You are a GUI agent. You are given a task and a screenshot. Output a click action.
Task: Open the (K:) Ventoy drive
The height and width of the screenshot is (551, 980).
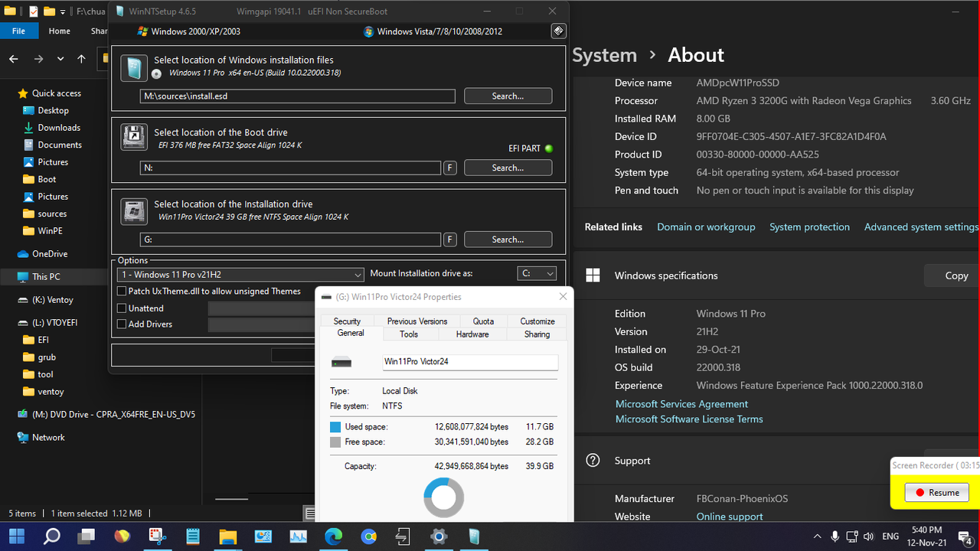[46, 300]
